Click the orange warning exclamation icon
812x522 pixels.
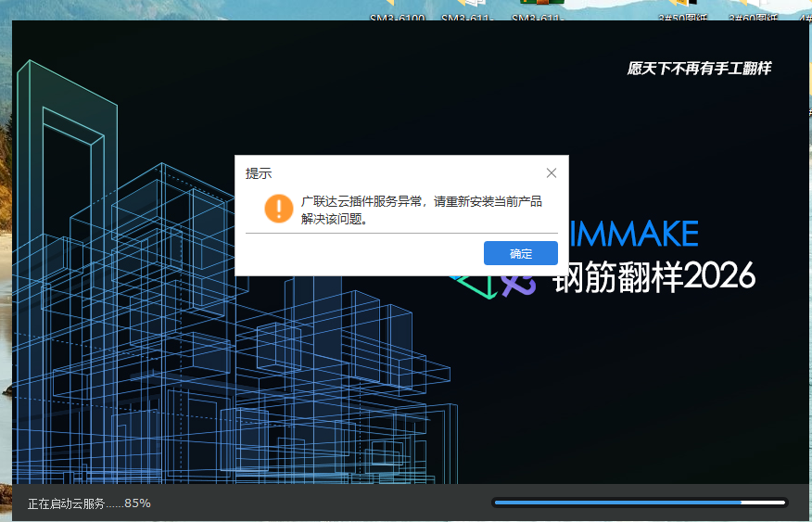point(279,209)
